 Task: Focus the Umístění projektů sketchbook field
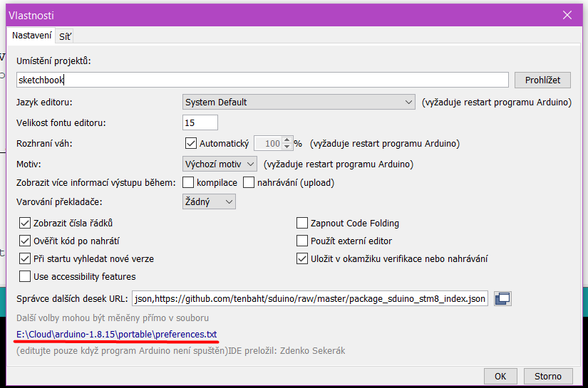pos(262,80)
